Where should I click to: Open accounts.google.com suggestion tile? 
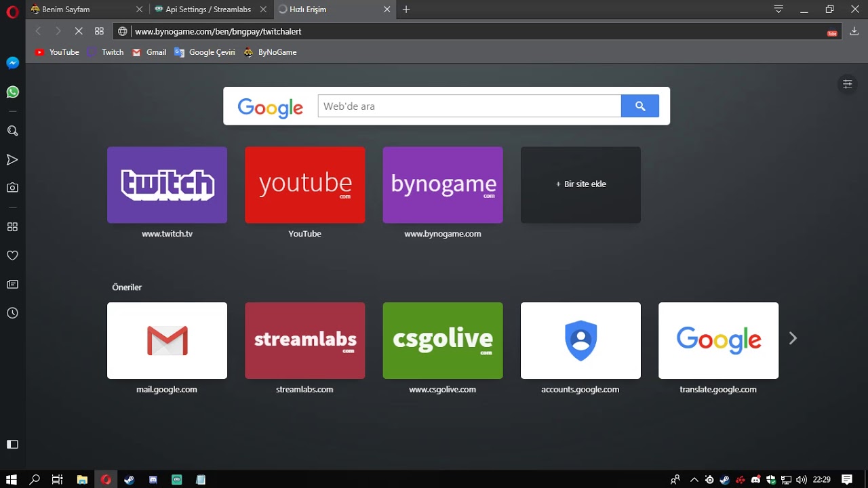click(580, 340)
